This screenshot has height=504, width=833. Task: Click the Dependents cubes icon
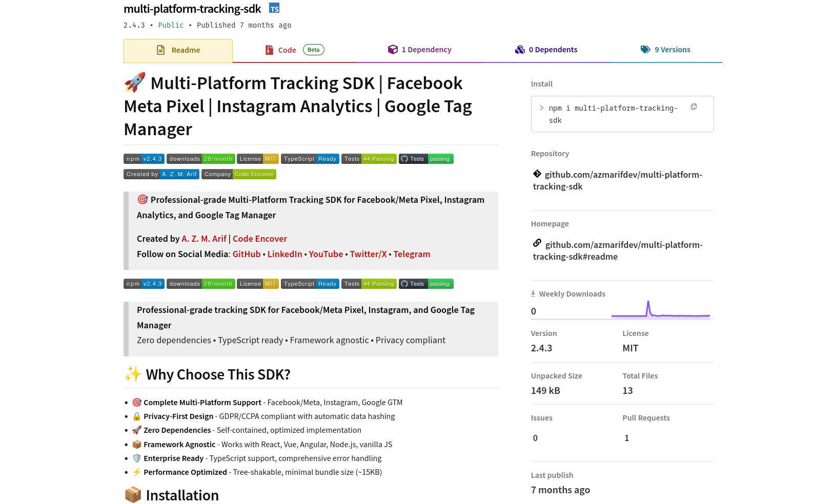(x=520, y=50)
